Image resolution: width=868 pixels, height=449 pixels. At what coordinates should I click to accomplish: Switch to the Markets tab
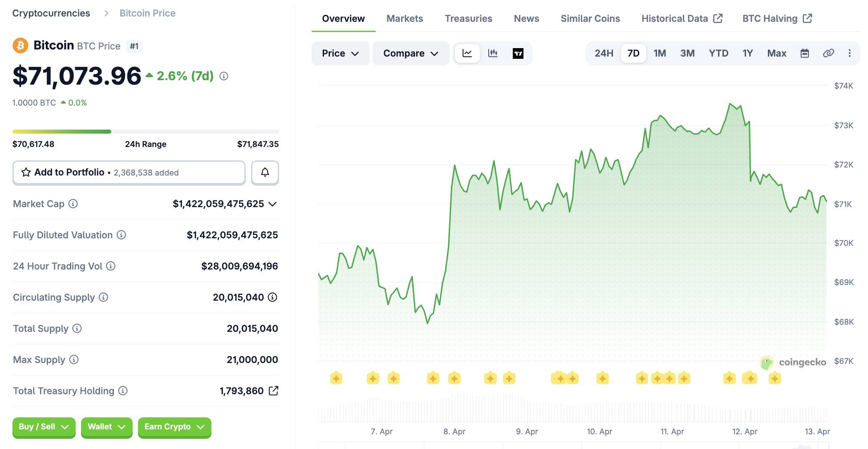tap(404, 18)
